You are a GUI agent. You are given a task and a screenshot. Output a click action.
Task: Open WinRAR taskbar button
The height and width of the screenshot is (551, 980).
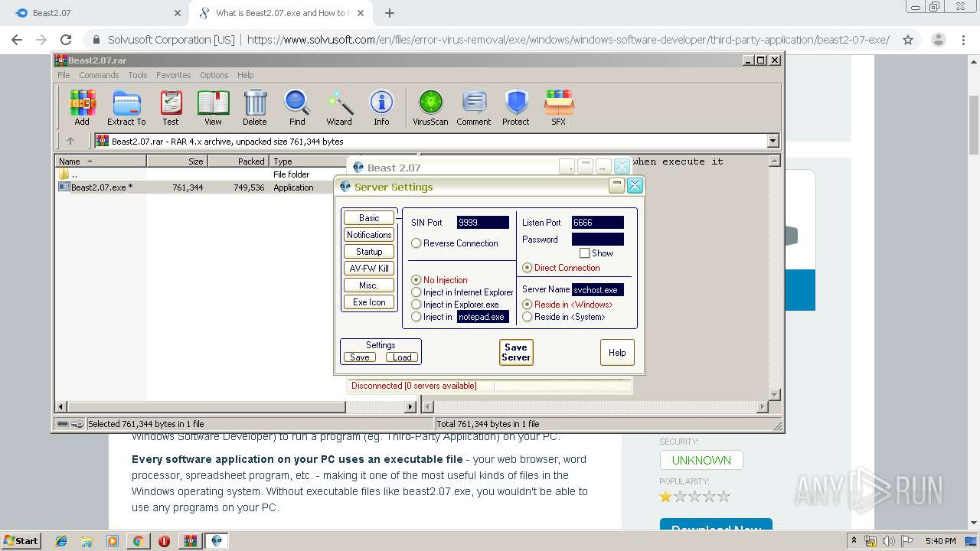pos(190,541)
